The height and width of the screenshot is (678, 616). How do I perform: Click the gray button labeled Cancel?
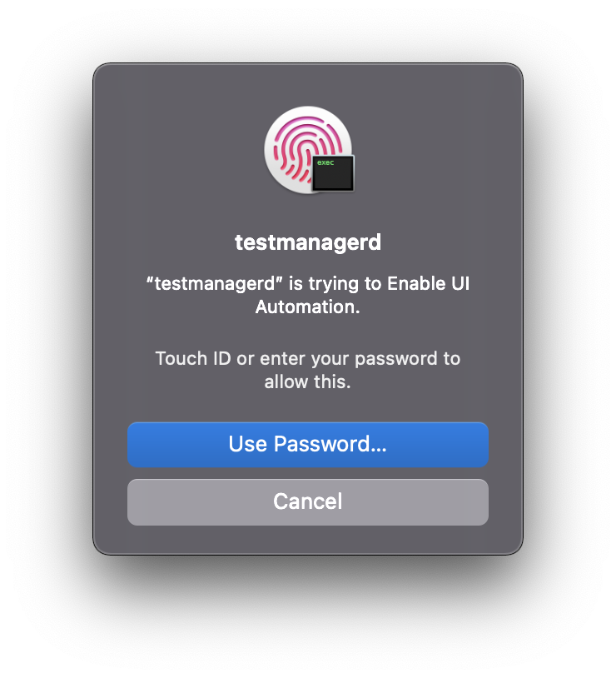point(308,502)
